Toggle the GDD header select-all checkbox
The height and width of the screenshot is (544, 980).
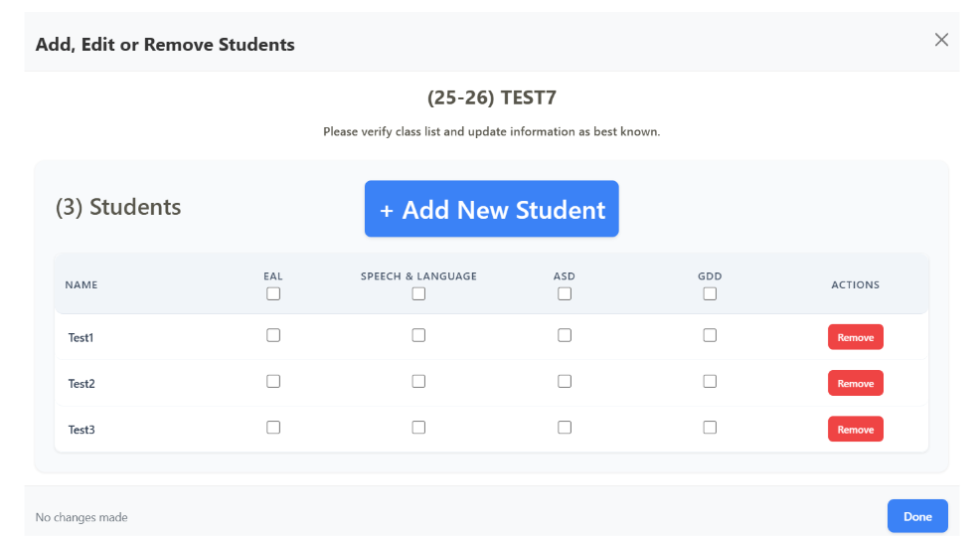710,293
